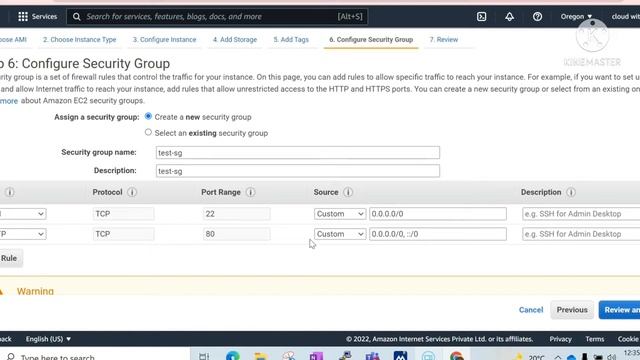Open File Explorer from the taskbar

coord(260,356)
